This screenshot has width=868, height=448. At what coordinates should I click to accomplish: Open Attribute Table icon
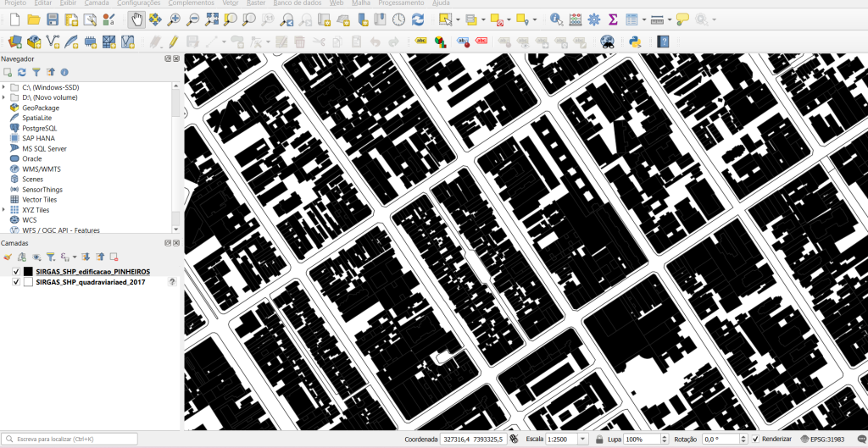[632, 20]
